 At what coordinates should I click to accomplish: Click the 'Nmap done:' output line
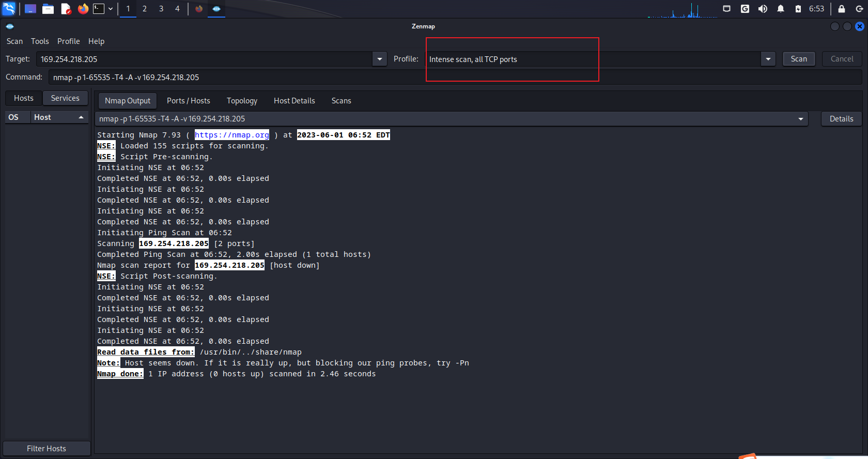pos(237,374)
